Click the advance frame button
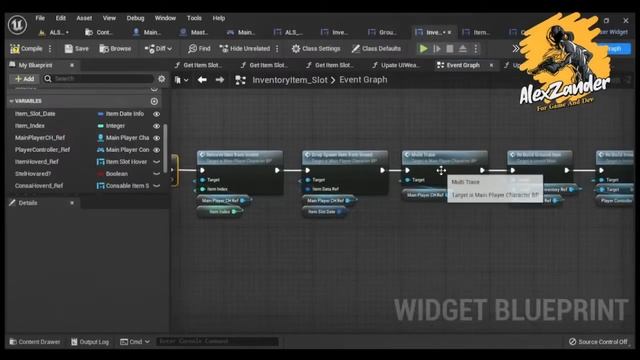The image size is (640, 360). coord(437,49)
